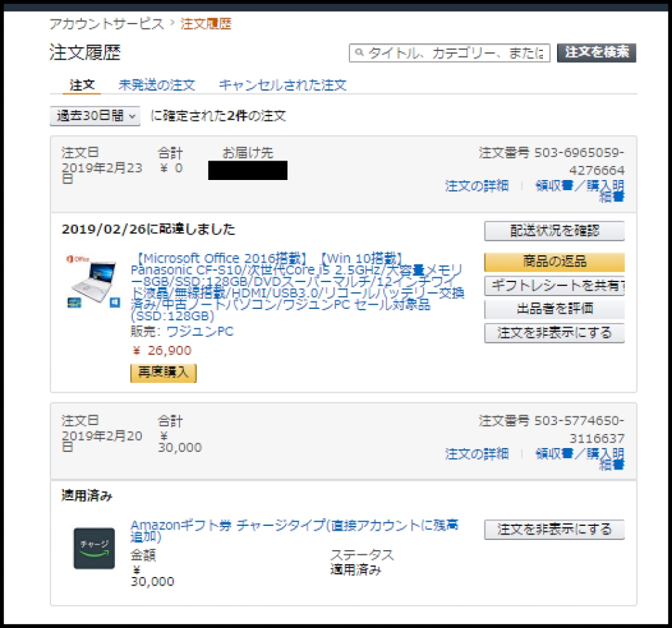Viewport: 672px width, 628px height.
Task: Open the seller ワジュンPC link
Action: (200, 331)
